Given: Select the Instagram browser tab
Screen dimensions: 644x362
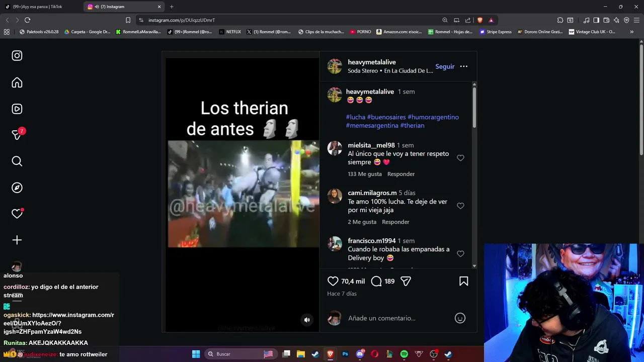Looking at the screenshot, I should tap(124, 7).
